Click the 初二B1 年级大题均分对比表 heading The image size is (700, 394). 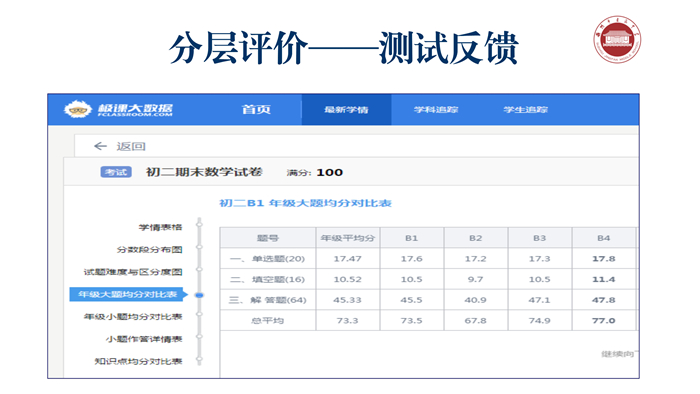[x=305, y=203]
